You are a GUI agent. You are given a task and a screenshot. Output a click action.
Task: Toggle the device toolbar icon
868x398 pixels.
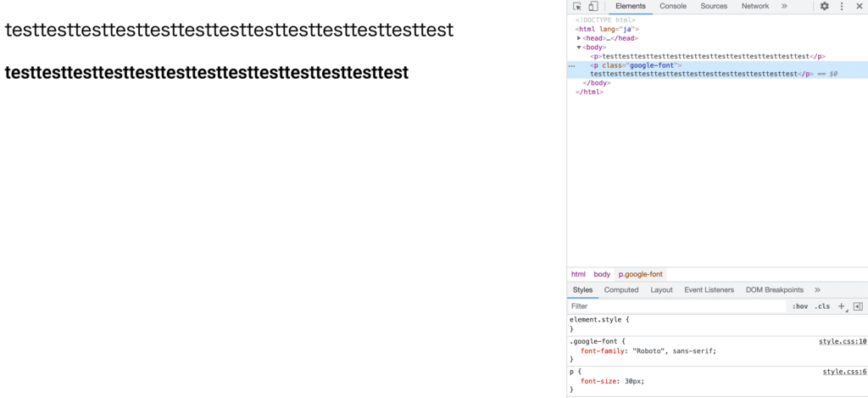[593, 6]
